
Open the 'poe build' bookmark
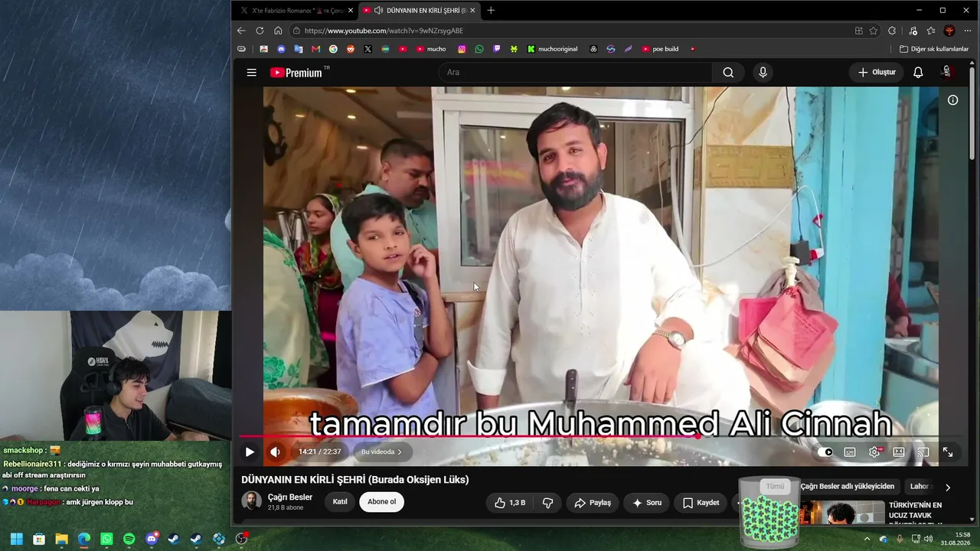660,49
